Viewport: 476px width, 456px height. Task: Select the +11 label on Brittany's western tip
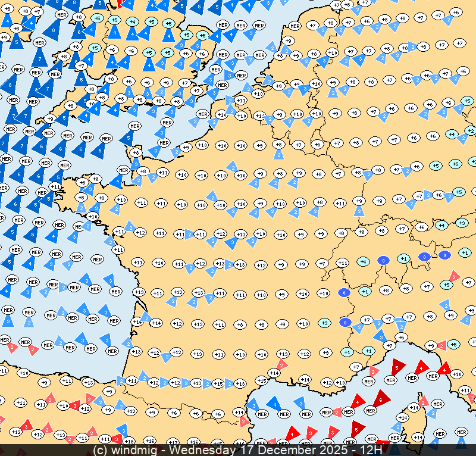pos(55,187)
